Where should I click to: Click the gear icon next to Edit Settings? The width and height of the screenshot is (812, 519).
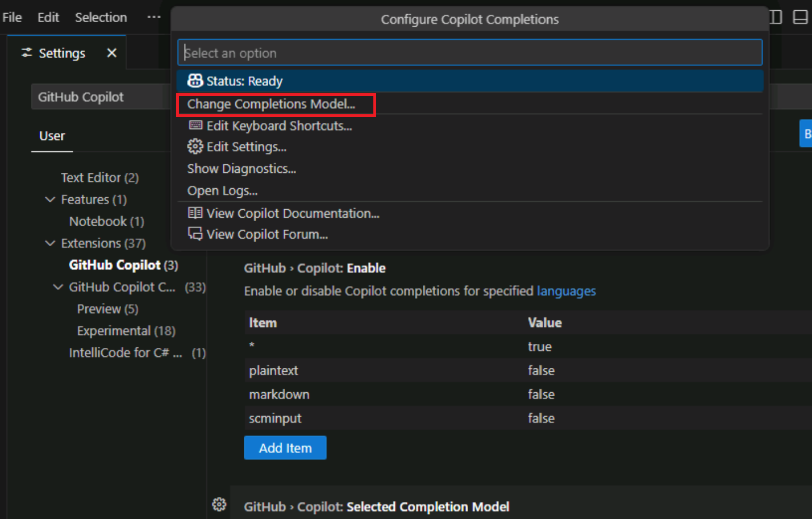pyautogui.click(x=195, y=147)
